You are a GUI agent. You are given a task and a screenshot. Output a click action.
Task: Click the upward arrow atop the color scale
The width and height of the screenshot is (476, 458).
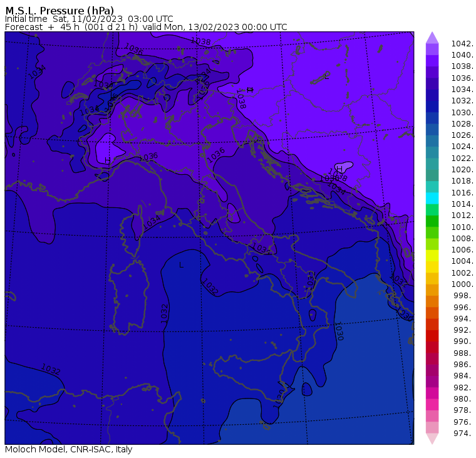coord(432,38)
